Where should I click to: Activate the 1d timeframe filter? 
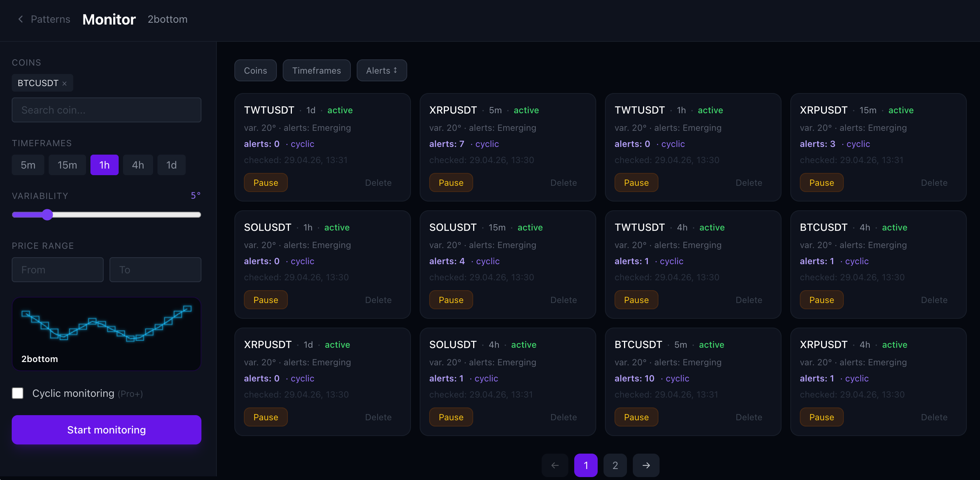click(171, 165)
